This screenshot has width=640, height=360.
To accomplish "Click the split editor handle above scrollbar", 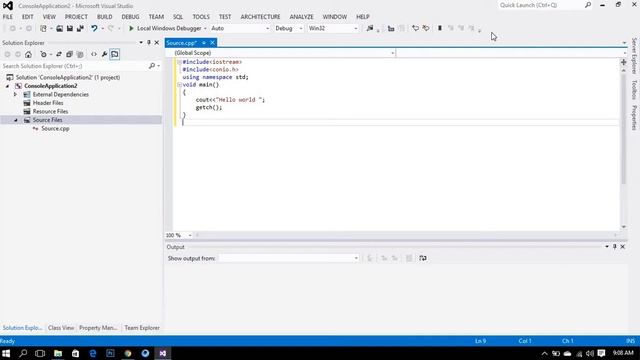I will [x=624, y=62].
